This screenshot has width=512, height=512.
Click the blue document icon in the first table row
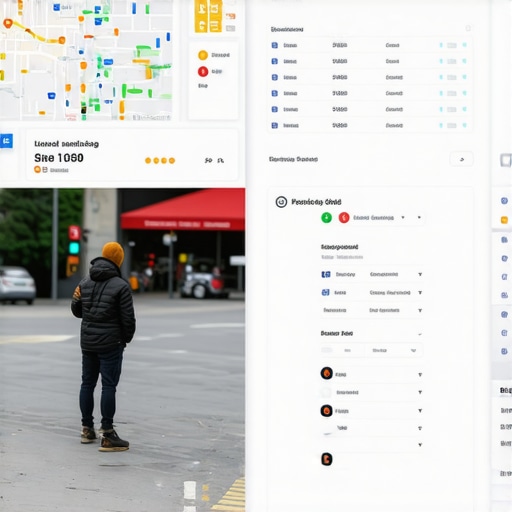pyautogui.click(x=275, y=45)
